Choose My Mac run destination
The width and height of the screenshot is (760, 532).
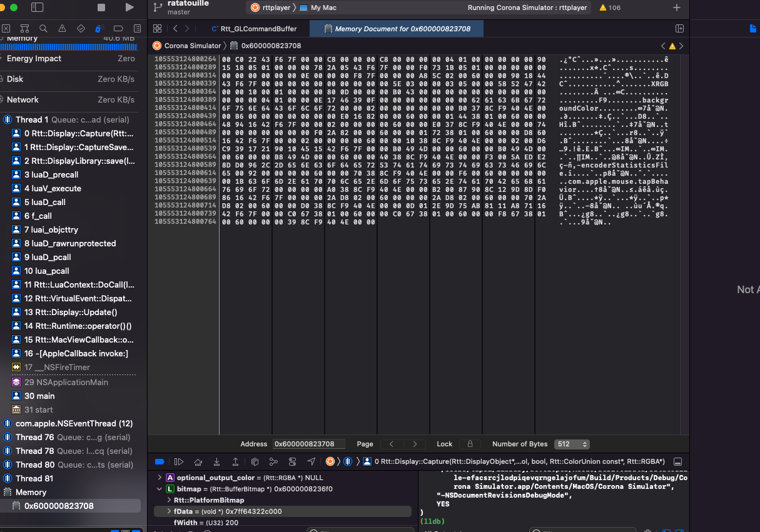[x=319, y=8]
